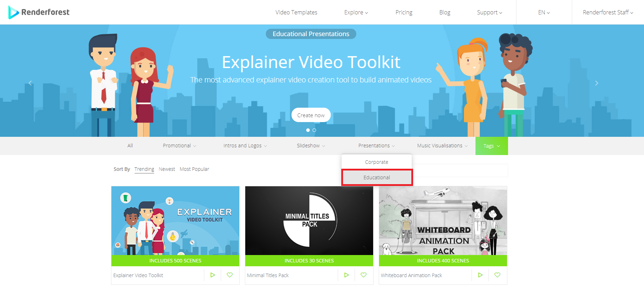Click the Renderforest logo icon
Viewport: 644px width, 288px height.
pyautogui.click(x=13, y=12)
